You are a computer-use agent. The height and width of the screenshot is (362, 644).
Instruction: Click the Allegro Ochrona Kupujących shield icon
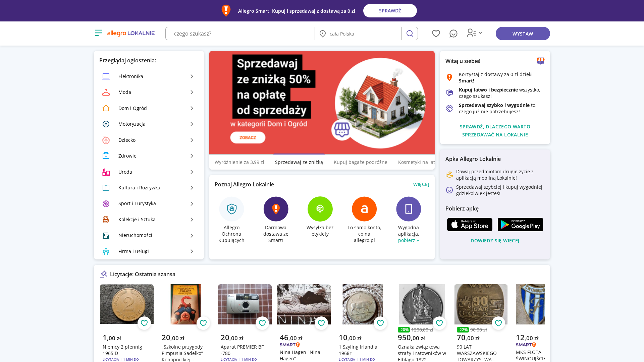click(231, 209)
